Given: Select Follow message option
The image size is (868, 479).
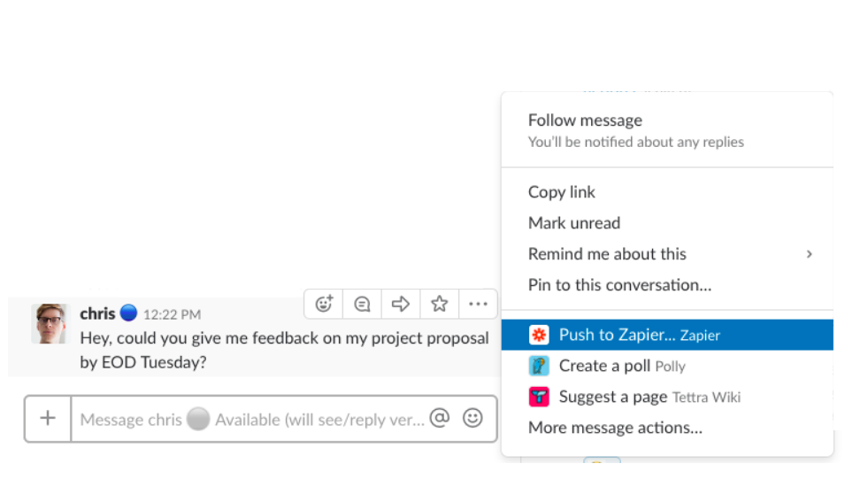Looking at the screenshot, I should [585, 120].
